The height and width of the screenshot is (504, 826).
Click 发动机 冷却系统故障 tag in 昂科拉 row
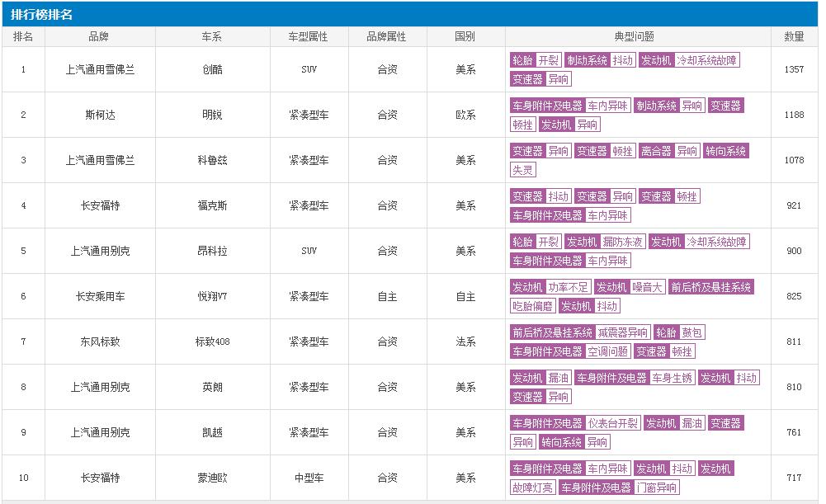coord(699,241)
